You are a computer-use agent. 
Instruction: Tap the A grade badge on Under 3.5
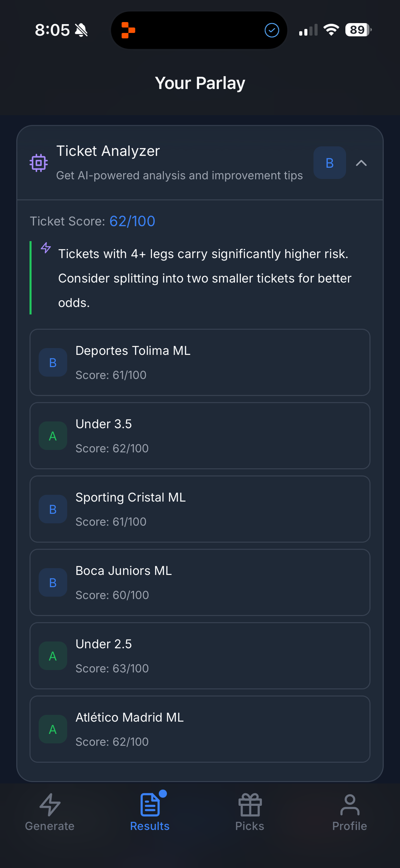click(x=53, y=436)
